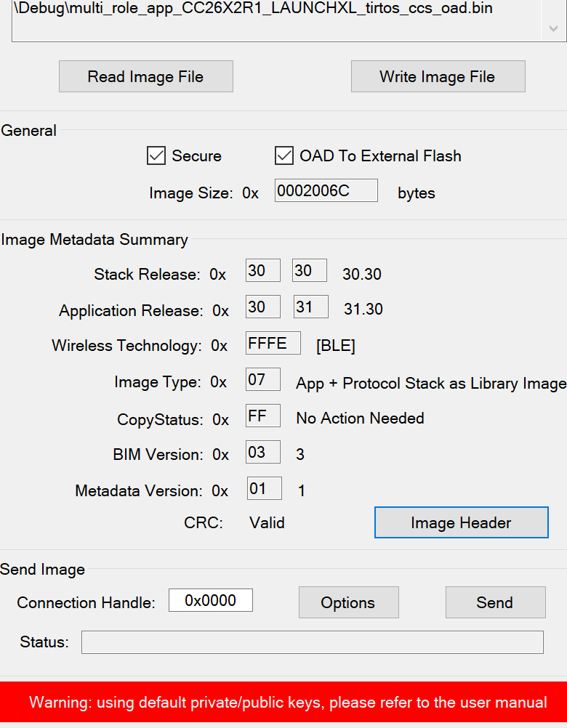
Task: Click second Application Release byte field
Action: point(310,307)
